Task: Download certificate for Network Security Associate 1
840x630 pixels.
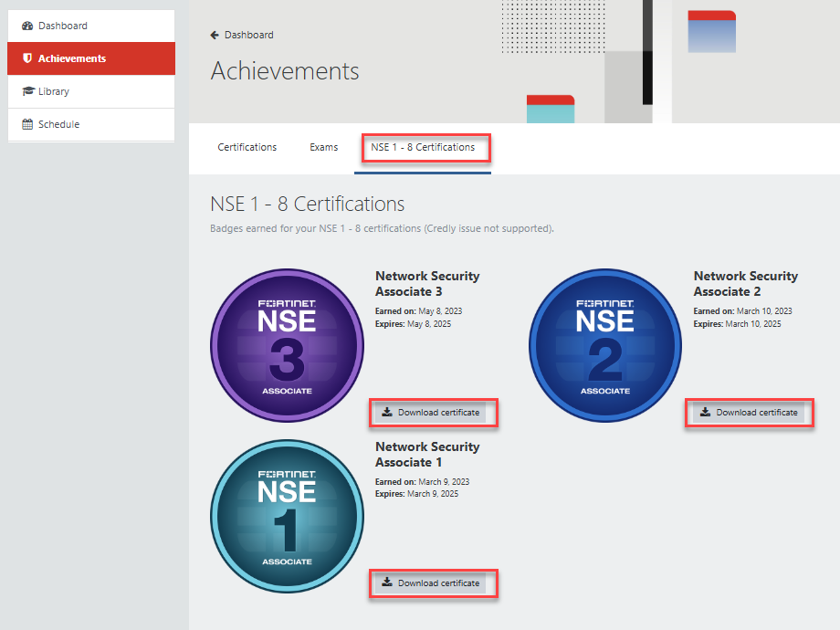Action: coord(431,583)
